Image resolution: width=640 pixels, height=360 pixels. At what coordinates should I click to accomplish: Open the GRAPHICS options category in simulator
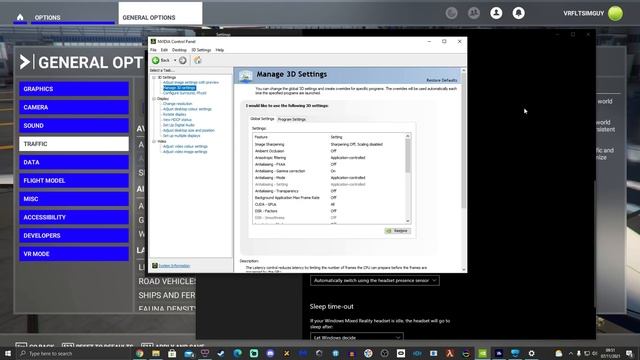point(74,89)
